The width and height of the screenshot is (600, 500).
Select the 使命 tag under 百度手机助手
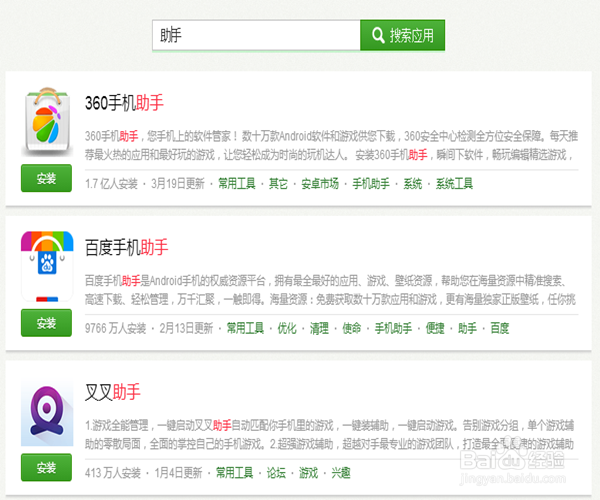[352, 328]
